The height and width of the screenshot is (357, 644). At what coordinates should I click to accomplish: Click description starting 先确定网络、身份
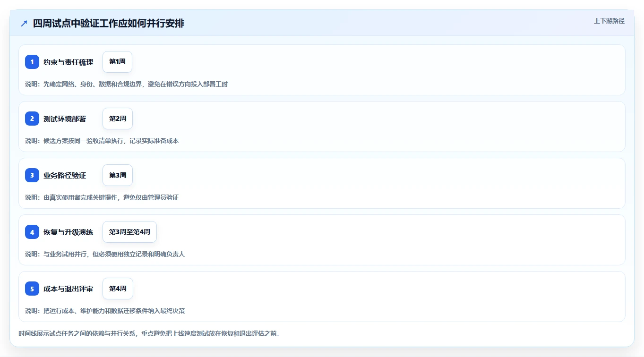point(126,84)
